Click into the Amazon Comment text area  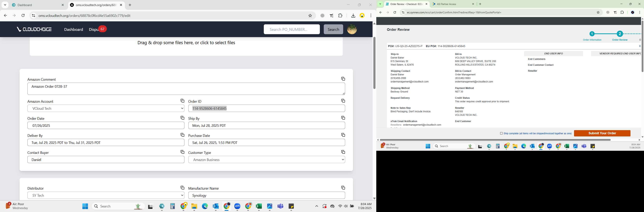[x=186, y=89]
